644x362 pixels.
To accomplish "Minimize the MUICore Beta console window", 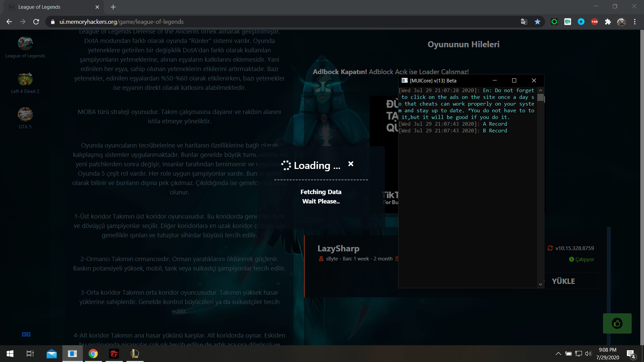I will [495, 80].
